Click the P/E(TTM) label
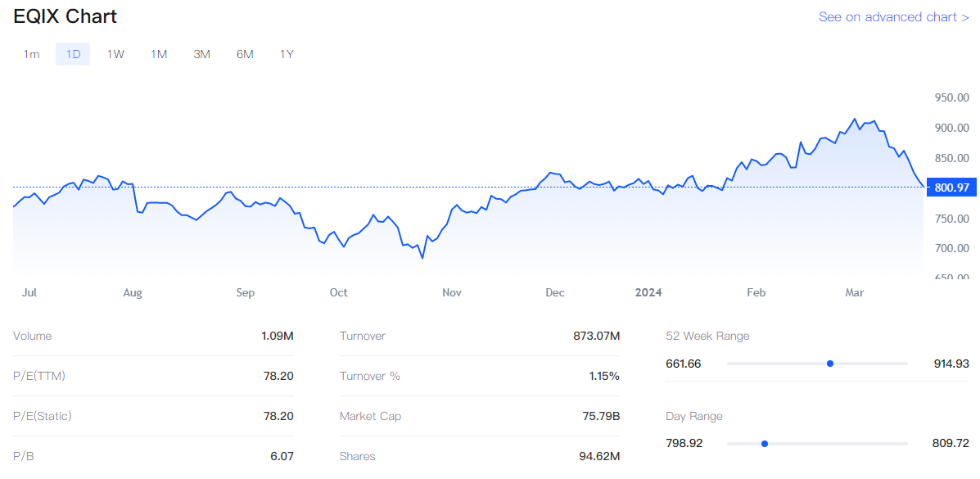 click(39, 376)
